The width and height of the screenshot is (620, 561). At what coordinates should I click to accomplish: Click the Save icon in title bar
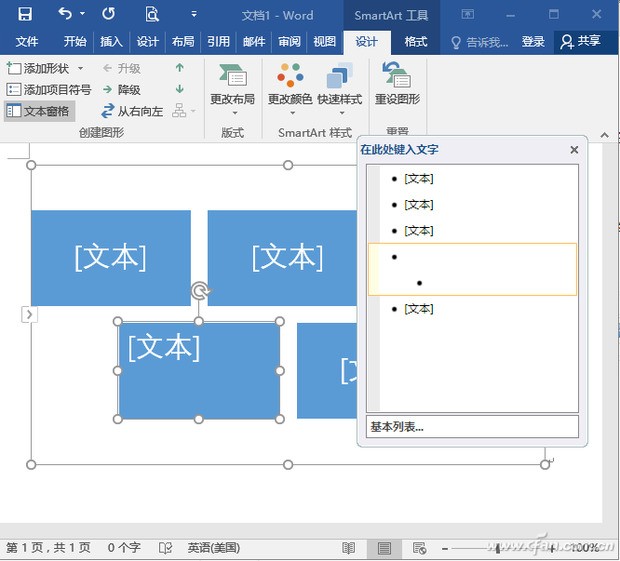[25, 14]
